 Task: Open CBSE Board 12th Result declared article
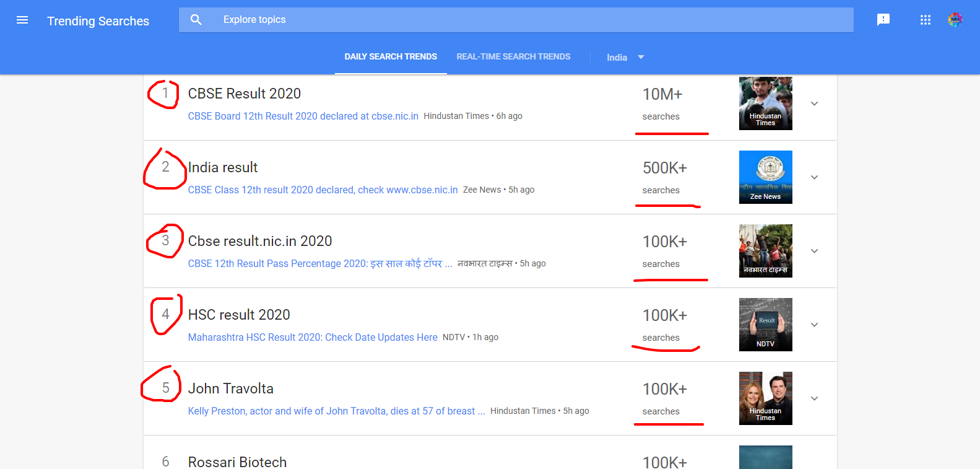[x=303, y=116]
